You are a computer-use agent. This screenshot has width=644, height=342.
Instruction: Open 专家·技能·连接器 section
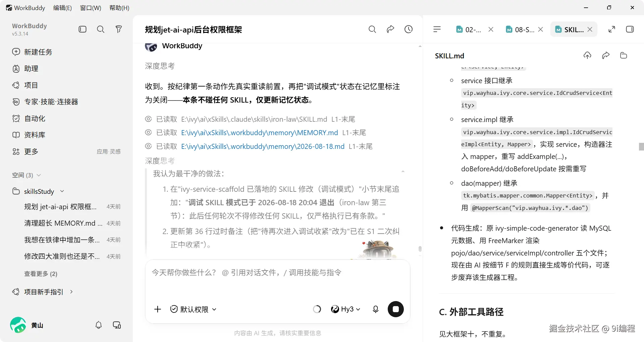click(45, 102)
